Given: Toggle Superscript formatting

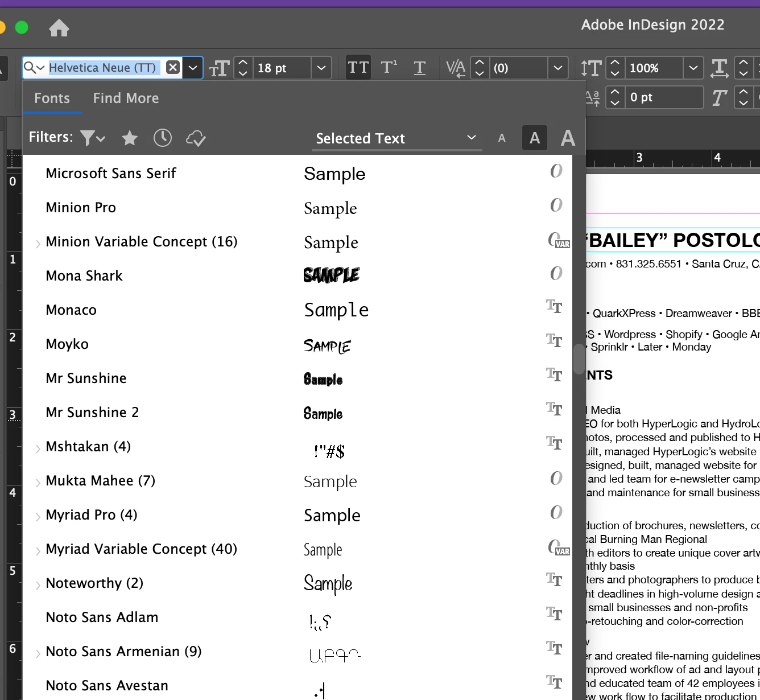Looking at the screenshot, I should point(389,68).
